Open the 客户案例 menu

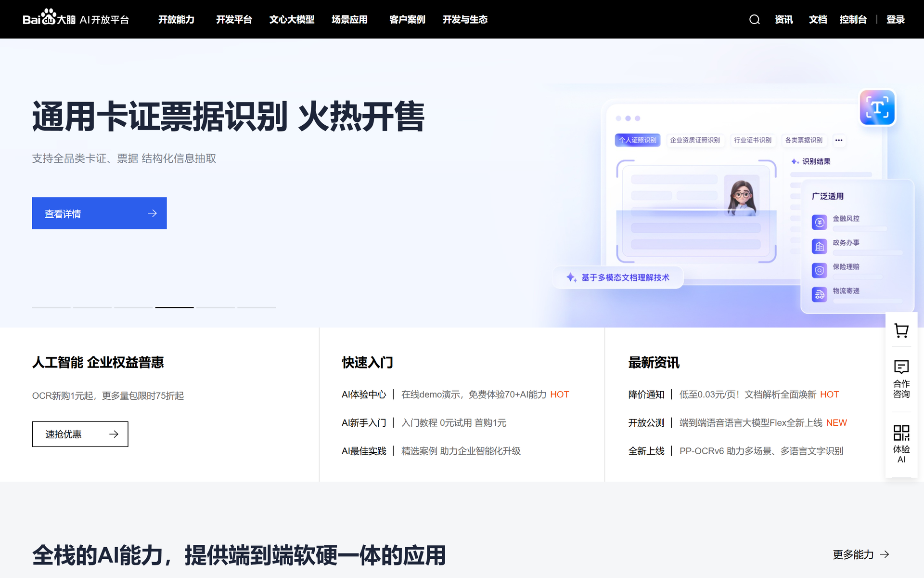click(407, 19)
